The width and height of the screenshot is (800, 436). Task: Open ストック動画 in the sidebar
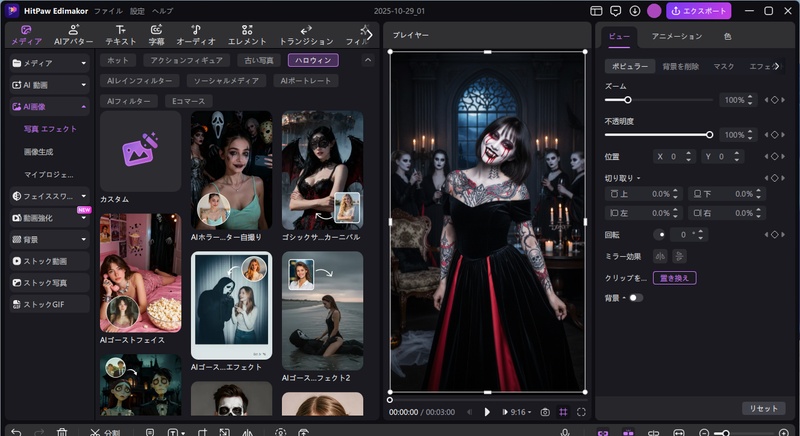pyautogui.click(x=49, y=261)
